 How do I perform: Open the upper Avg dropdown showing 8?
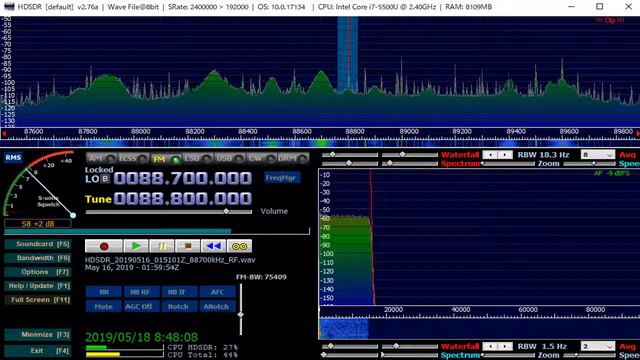point(598,155)
